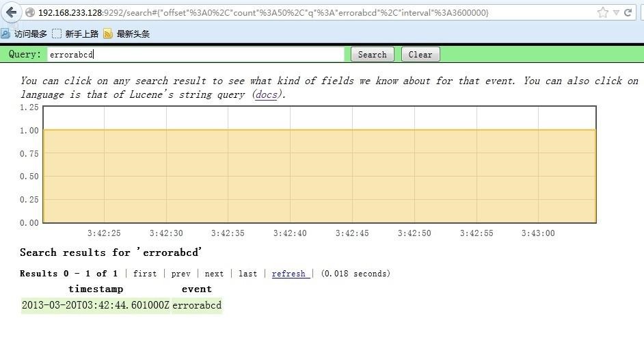644x338 pixels.
Task: Click the 1.00 y-axis value
Action: (29, 131)
